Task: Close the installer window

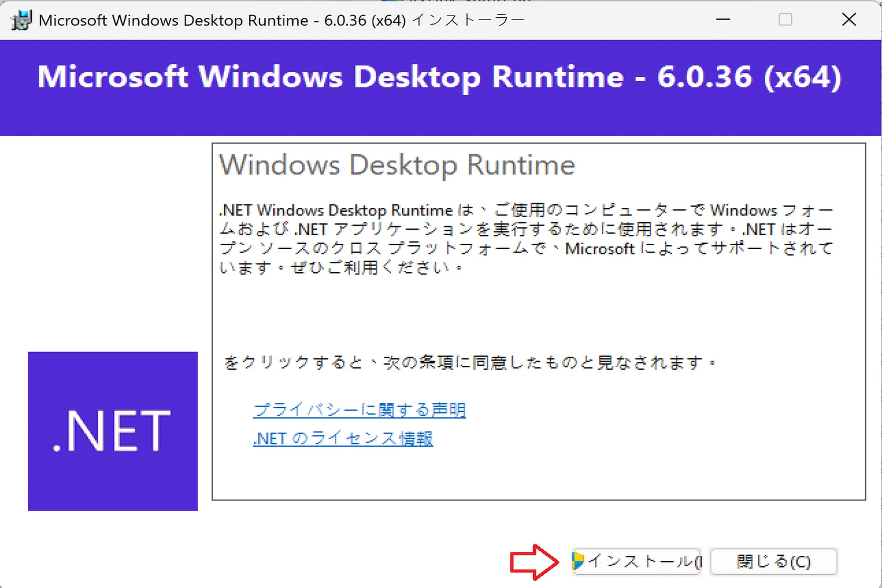Action: pyautogui.click(x=849, y=20)
